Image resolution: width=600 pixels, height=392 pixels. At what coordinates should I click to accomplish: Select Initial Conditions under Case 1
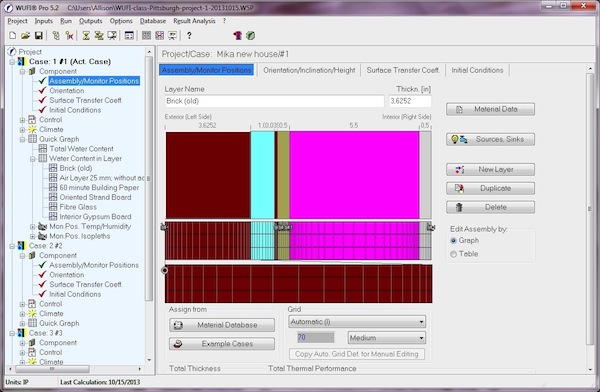[x=75, y=110]
